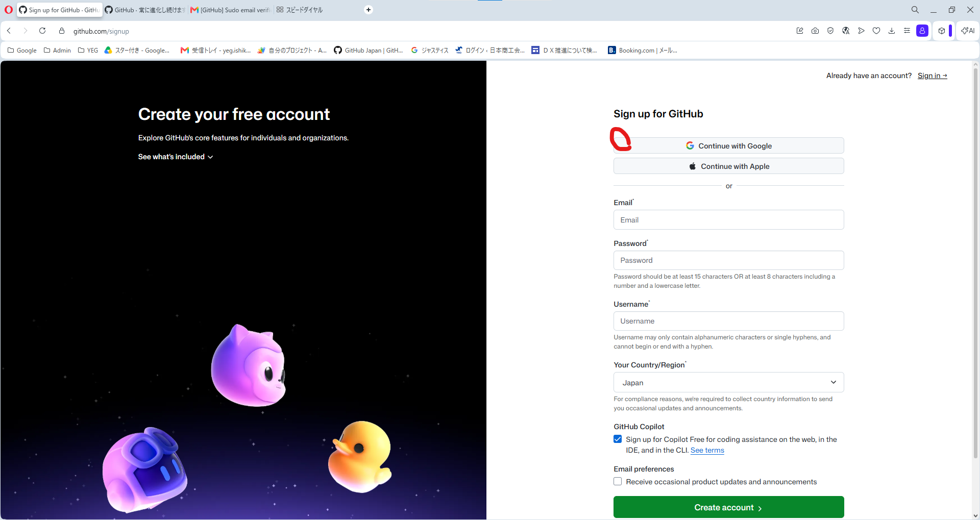Open the AI assistant button
This screenshot has width=980, height=520.
pyautogui.click(x=968, y=31)
